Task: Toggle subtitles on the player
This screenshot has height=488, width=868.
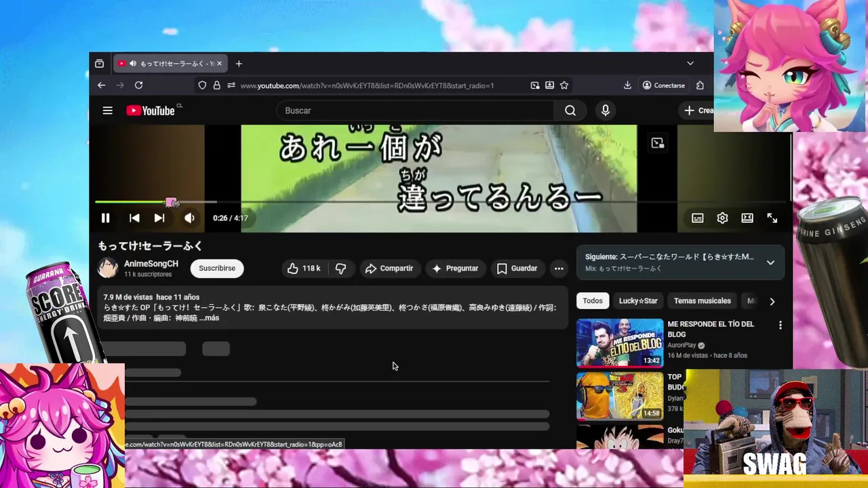Action: pyautogui.click(x=697, y=218)
